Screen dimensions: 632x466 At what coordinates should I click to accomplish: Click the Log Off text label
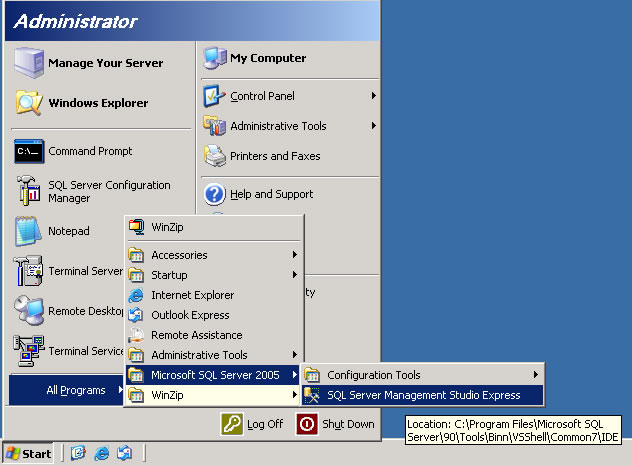tap(265, 424)
